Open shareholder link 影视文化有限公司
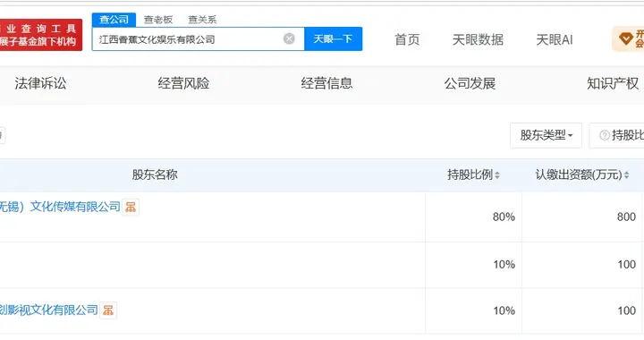The width and height of the screenshot is (644, 340). 49,310
